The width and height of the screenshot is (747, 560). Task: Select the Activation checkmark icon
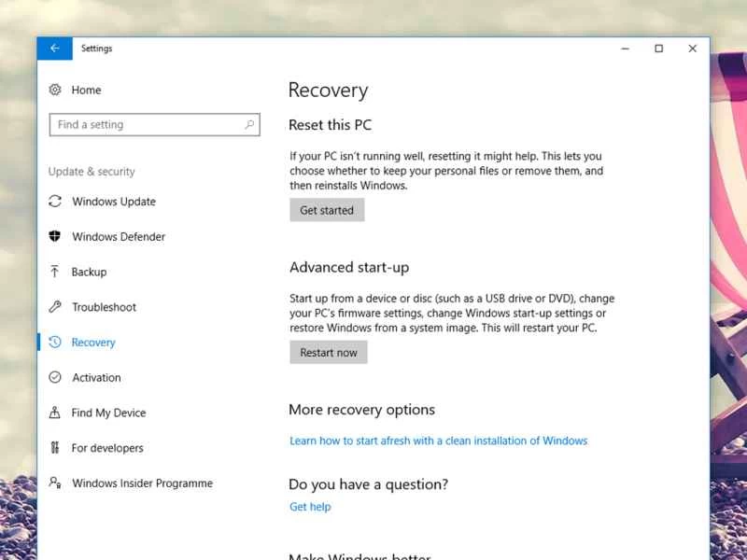tap(56, 377)
